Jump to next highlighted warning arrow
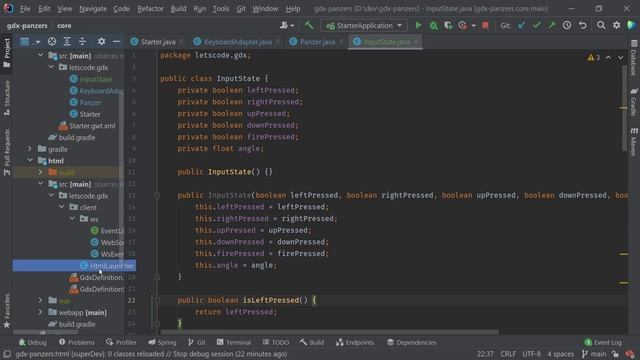Image resolution: width=640 pixels, height=360 pixels. (620, 58)
